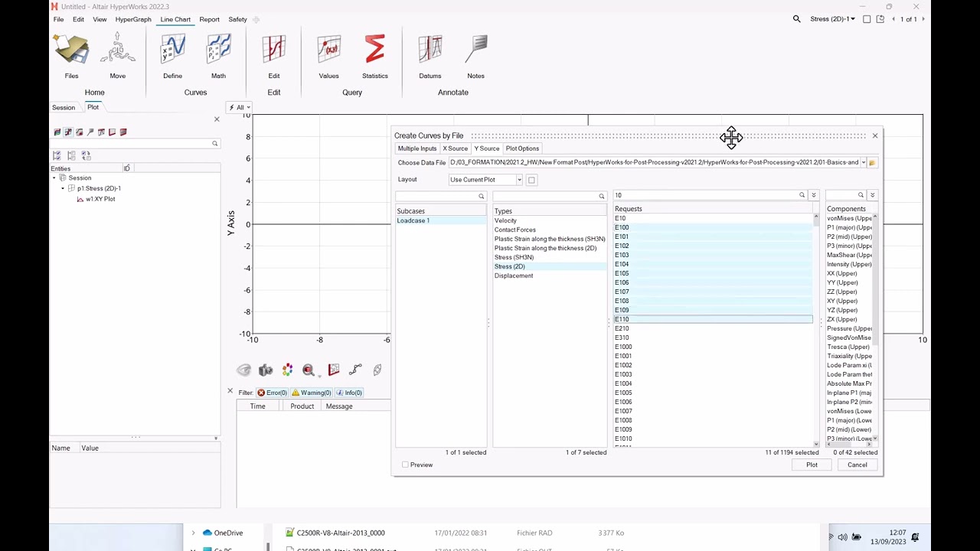Click the zoom magnifier icon below the plot
980x551 pixels.
309,370
